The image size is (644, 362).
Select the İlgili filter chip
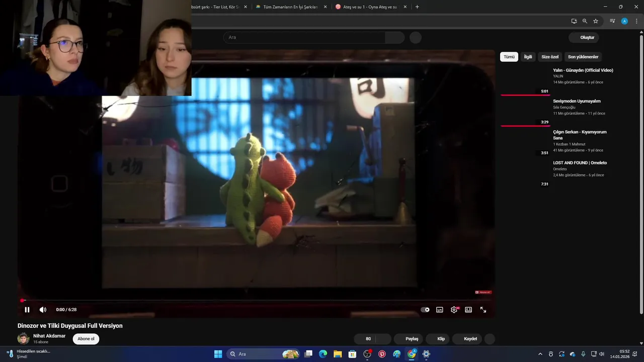528,57
